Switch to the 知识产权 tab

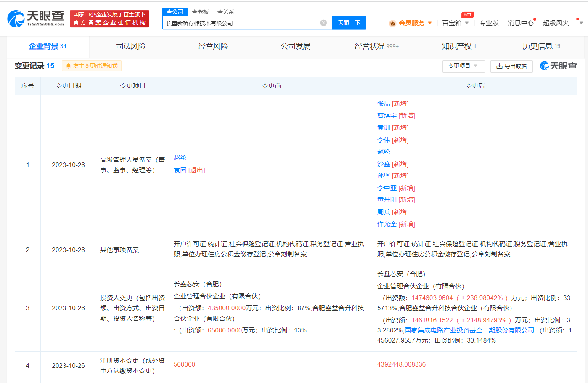tap(456, 46)
